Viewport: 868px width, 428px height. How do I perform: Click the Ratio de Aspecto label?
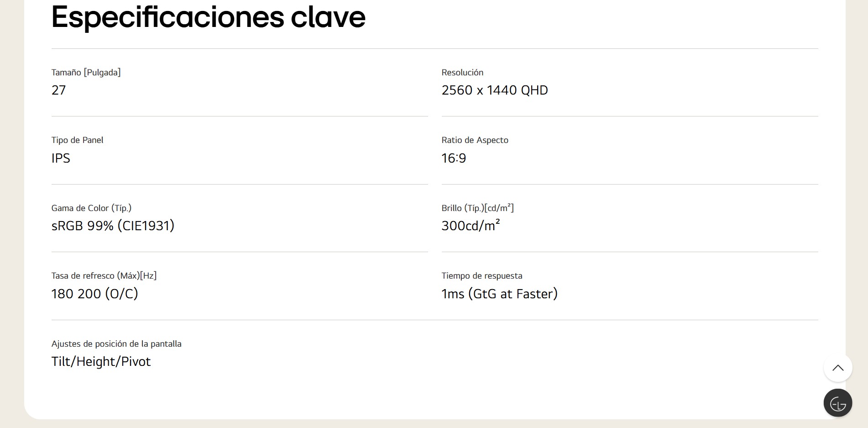475,140
